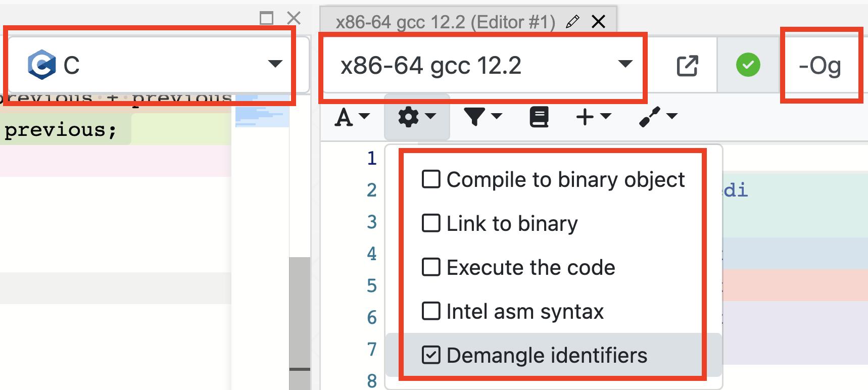868x390 pixels.
Task: Select the x86-64 gcc 12.2 (Editor #1) tab
Action: 445,22
